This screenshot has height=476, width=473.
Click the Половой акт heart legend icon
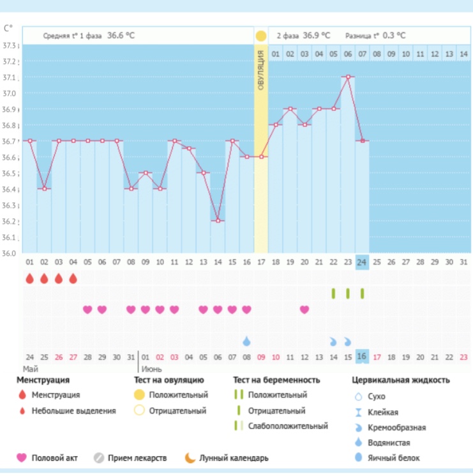21,457
